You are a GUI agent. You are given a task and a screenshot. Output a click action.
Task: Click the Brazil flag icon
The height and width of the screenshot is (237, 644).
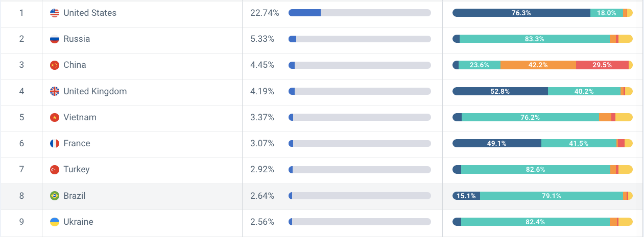55,196
